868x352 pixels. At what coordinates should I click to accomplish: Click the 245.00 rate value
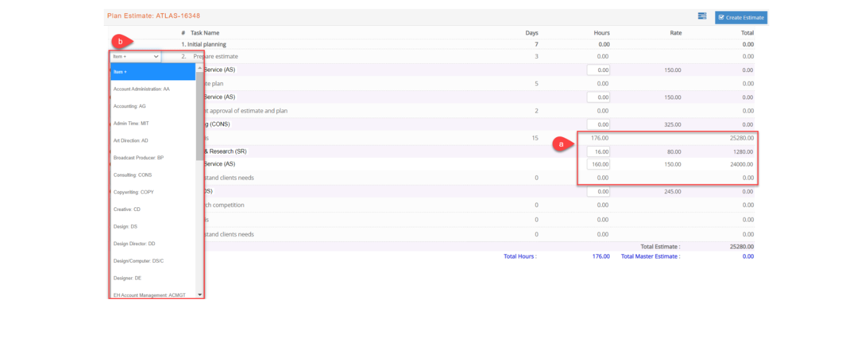click(x=672, y=191)
